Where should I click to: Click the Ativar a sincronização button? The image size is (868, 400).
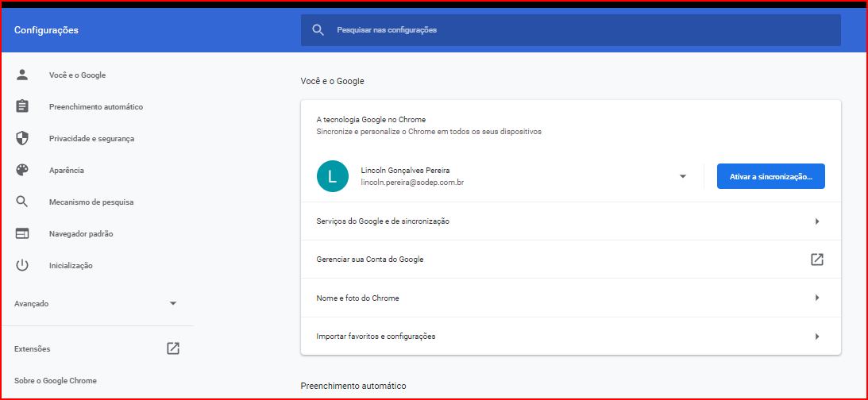coord(770,176)
